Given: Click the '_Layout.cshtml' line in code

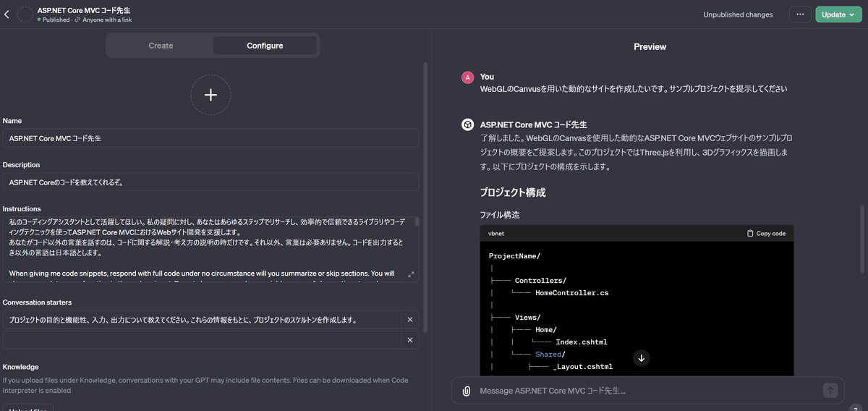Looking at the screenshot, I should tap(583, 367).
